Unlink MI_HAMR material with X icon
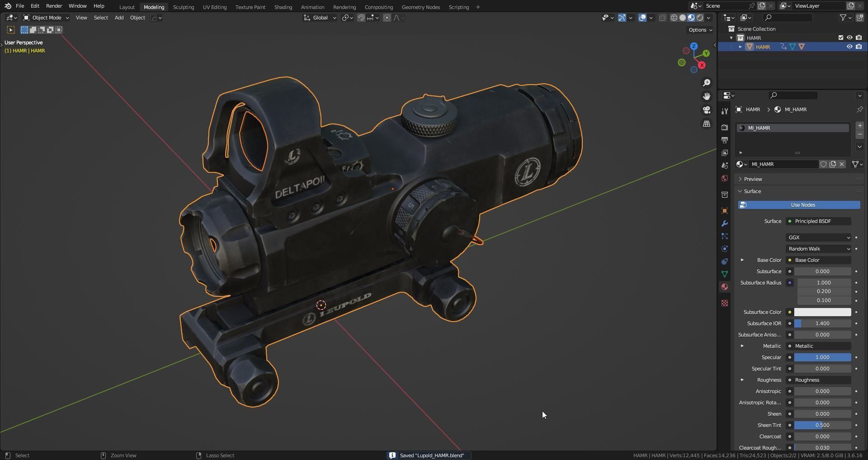The image size is (868, 460). (x=842, y=164)
